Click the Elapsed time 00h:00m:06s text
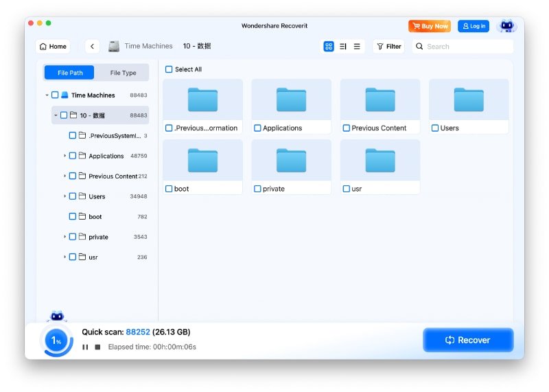This screenshot has height=392, width=549. (152, 347)
